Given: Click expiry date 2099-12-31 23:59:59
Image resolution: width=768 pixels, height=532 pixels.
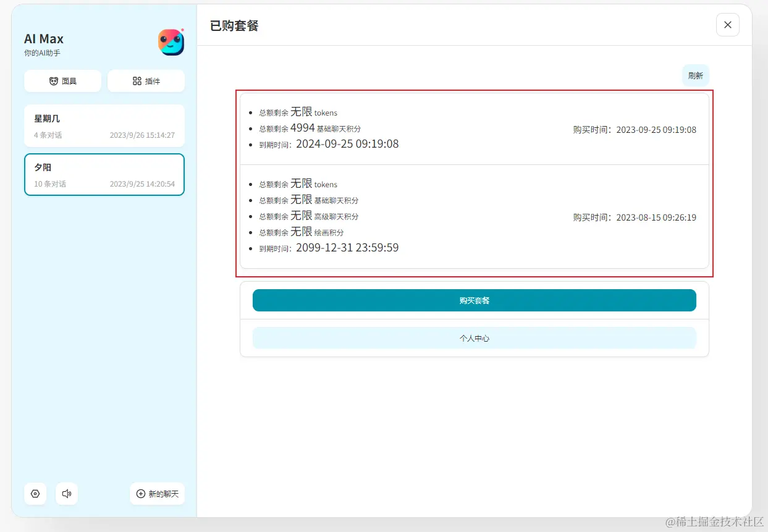Looking at the screenshot, I should pyautogui.click(x=347, y=248).
